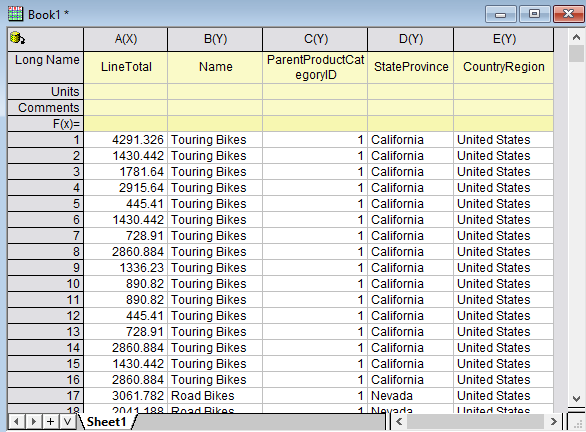Click ParentProductCategoryID value in row 3
The image size is (586, 432).
click(315, 172)
